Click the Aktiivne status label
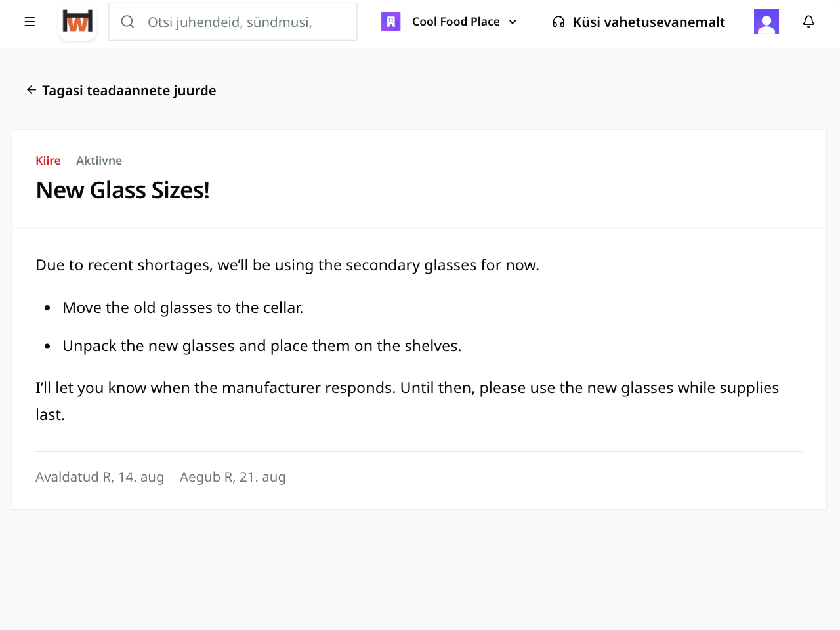 click(x=99, y=161)
